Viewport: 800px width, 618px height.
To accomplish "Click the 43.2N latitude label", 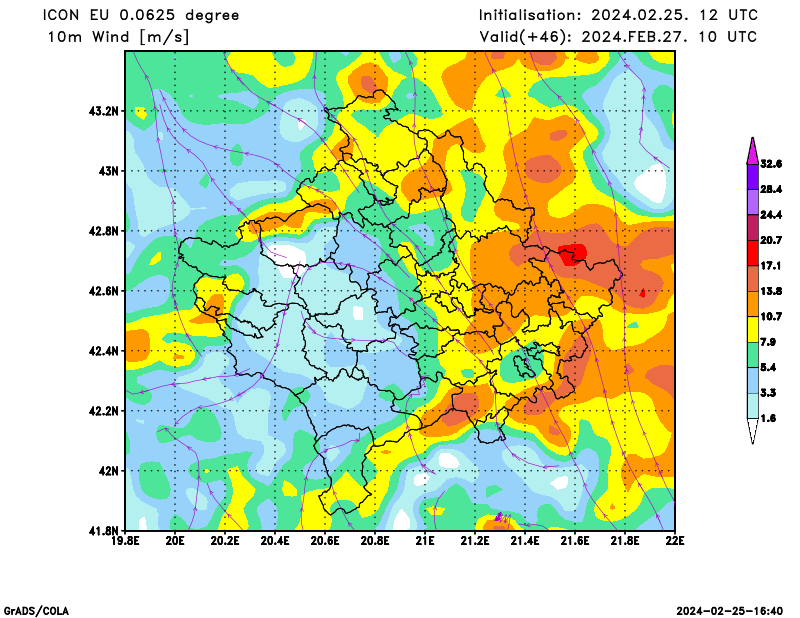I will 104,111.
